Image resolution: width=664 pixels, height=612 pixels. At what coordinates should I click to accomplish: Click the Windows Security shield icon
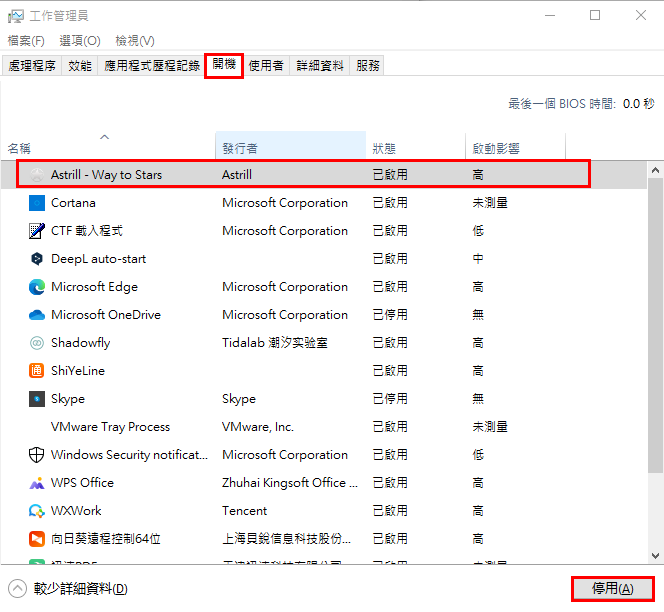[x=36, y=455]
